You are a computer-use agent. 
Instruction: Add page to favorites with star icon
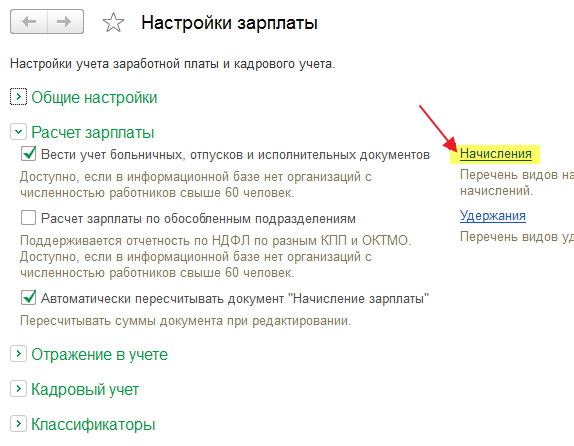click(113, 23)
